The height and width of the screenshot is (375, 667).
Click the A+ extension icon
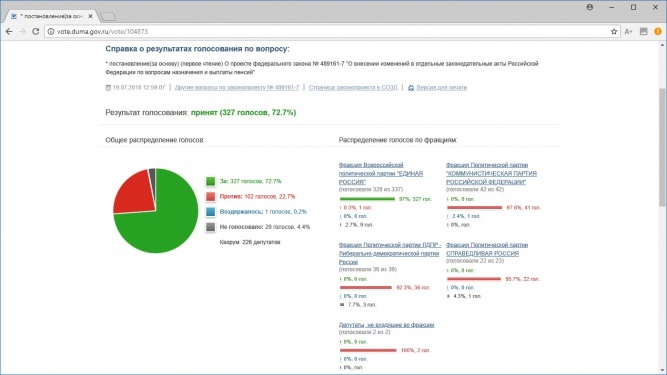[x=628, y=31]
